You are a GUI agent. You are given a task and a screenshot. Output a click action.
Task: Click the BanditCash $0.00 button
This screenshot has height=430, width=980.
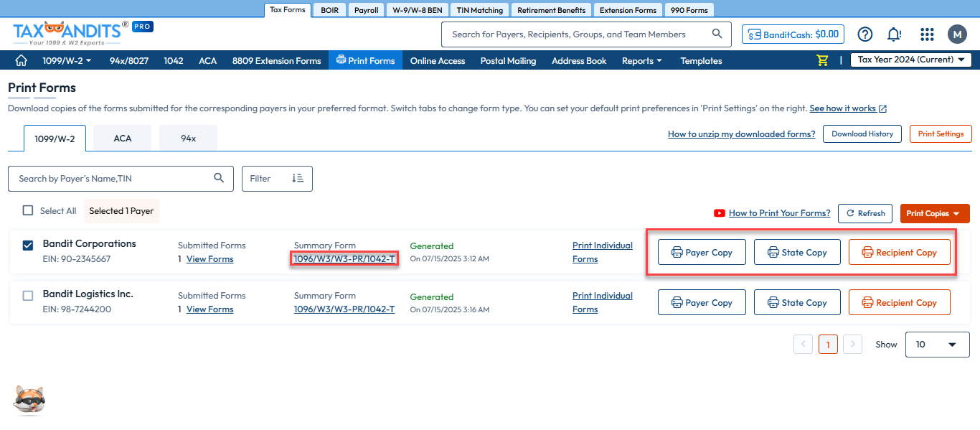(793, 34)
